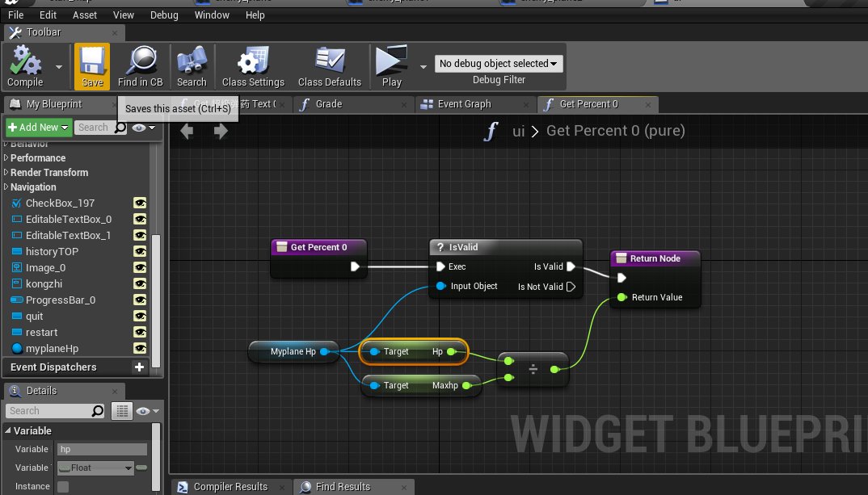The height and width of the screenshot is (495, 868).
Task: Select the Return Node header
Action: coord(655,258)
